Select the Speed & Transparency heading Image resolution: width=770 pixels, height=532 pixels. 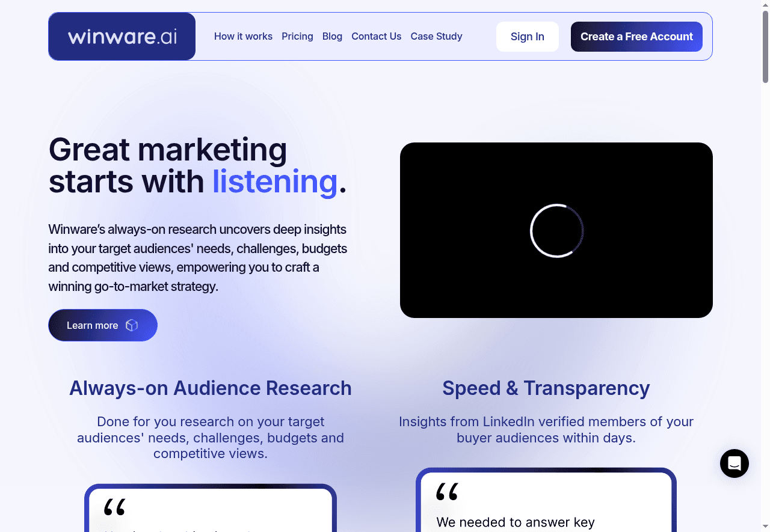click(x=546, y=388)
